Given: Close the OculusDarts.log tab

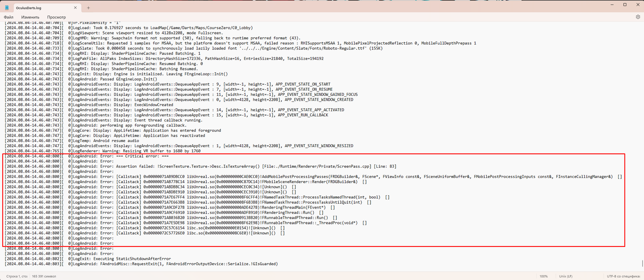Looking at the screenshot, I should click(75, 8).
